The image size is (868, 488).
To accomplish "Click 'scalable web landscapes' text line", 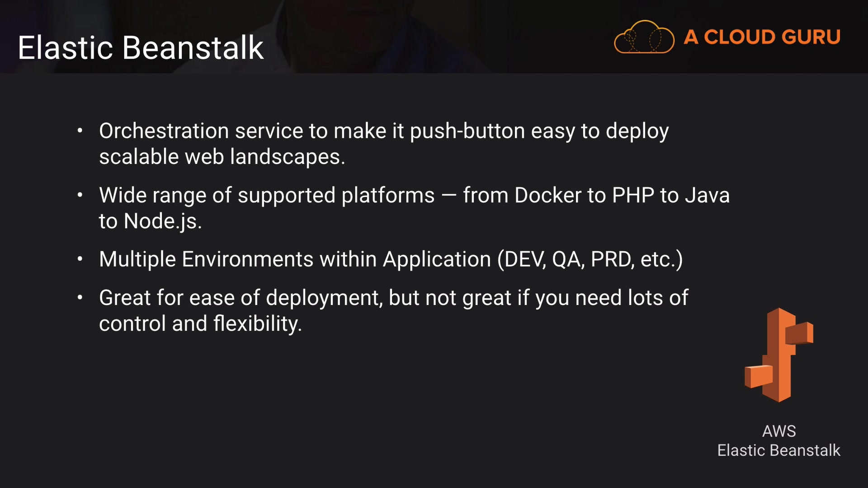I will 222,157.
